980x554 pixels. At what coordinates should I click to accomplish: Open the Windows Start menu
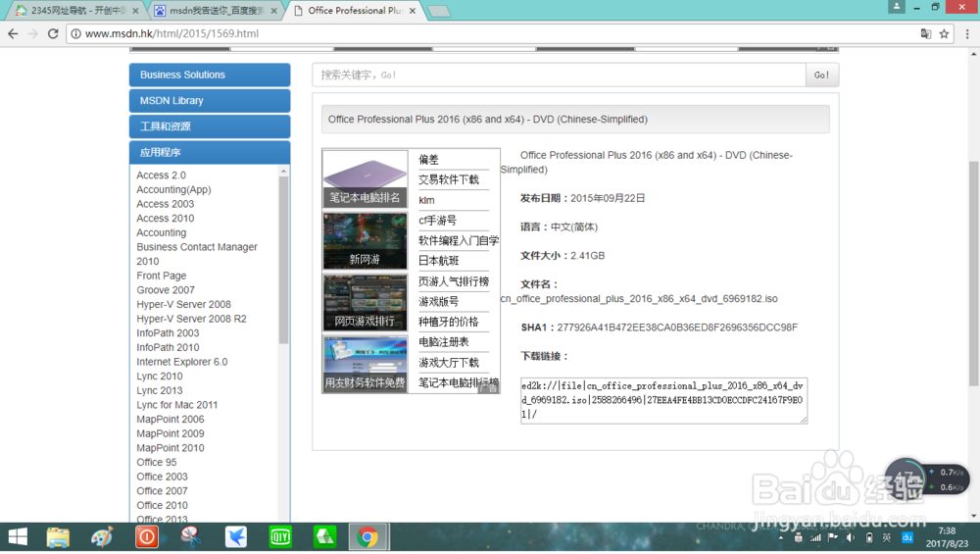click(18, 537)
